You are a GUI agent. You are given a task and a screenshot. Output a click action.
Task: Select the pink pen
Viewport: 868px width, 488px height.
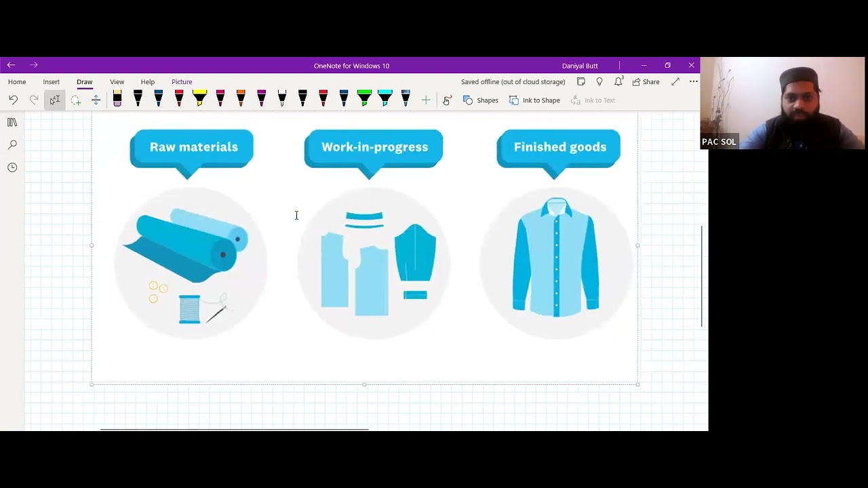point(220,100)
